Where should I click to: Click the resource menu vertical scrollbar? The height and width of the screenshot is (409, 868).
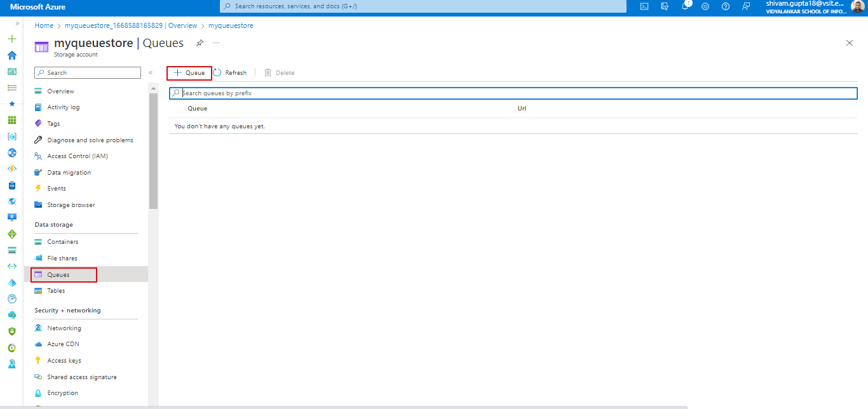coord(153,151)
